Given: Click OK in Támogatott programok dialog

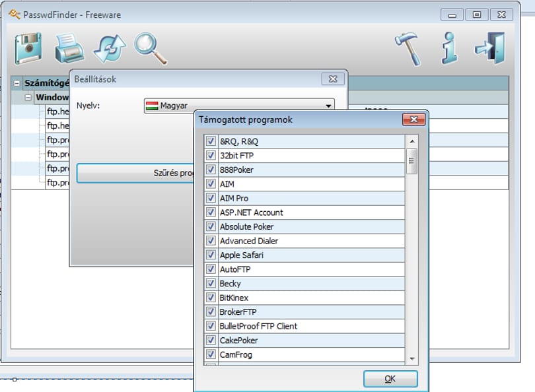Looking at the screenshot, I should pyautogui.click(x=390, y=379).
